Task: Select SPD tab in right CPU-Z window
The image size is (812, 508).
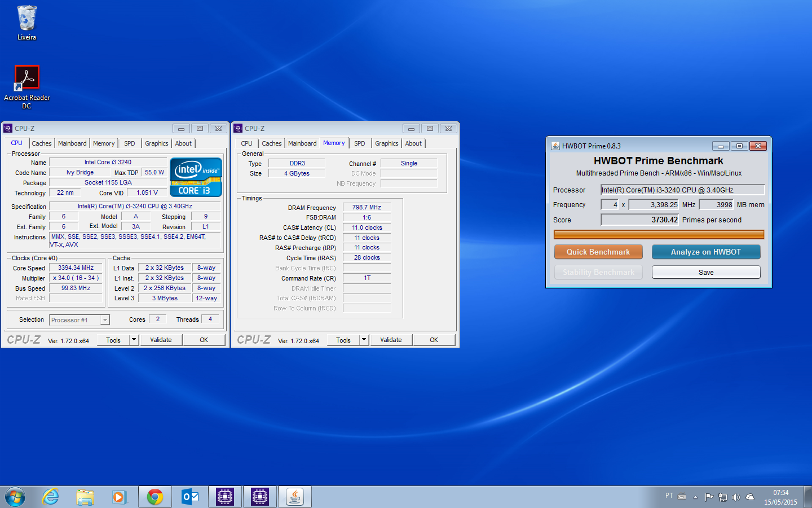Action: (x=360, y=143)
